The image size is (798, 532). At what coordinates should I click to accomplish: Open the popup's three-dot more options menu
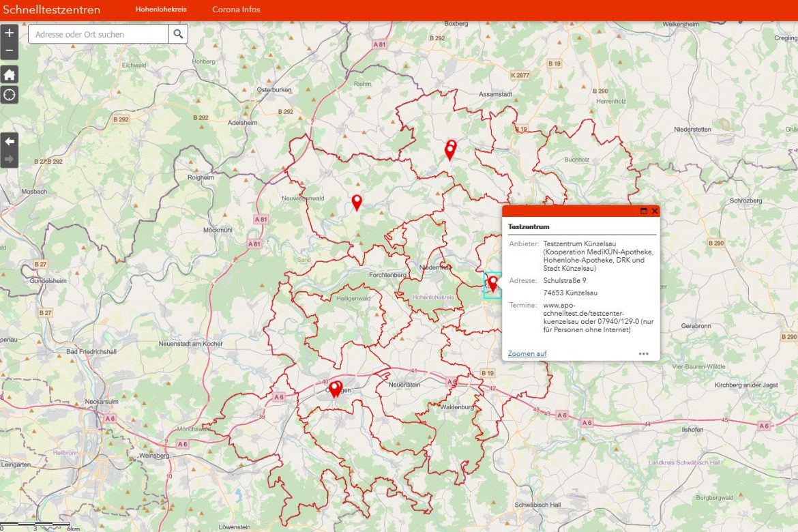click(643, 353)
